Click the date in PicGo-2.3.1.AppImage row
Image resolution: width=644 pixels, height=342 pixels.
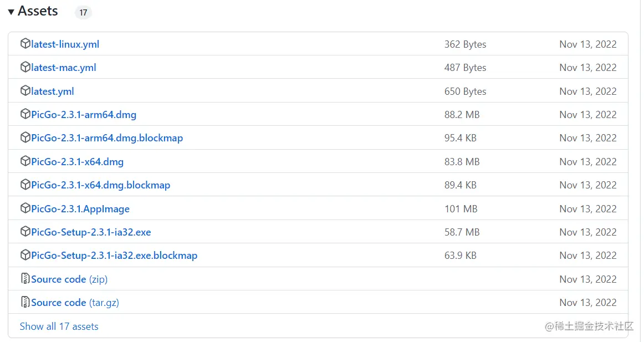[588, 209]
